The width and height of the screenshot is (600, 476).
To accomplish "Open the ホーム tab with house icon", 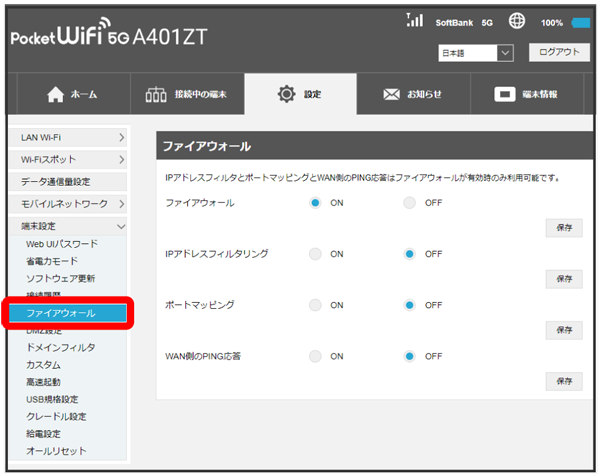I will coord(73,95).
